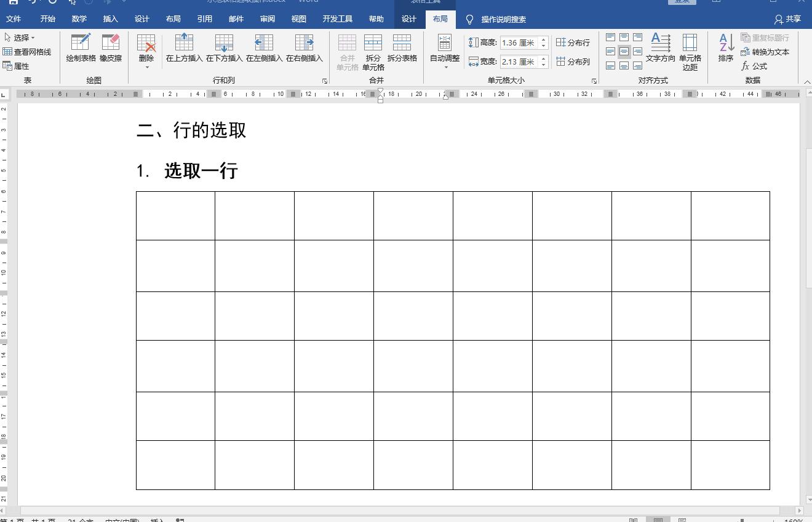812x522 pixels.
Task: Click 拆分表格 to split the table
Action: point(402,49)
